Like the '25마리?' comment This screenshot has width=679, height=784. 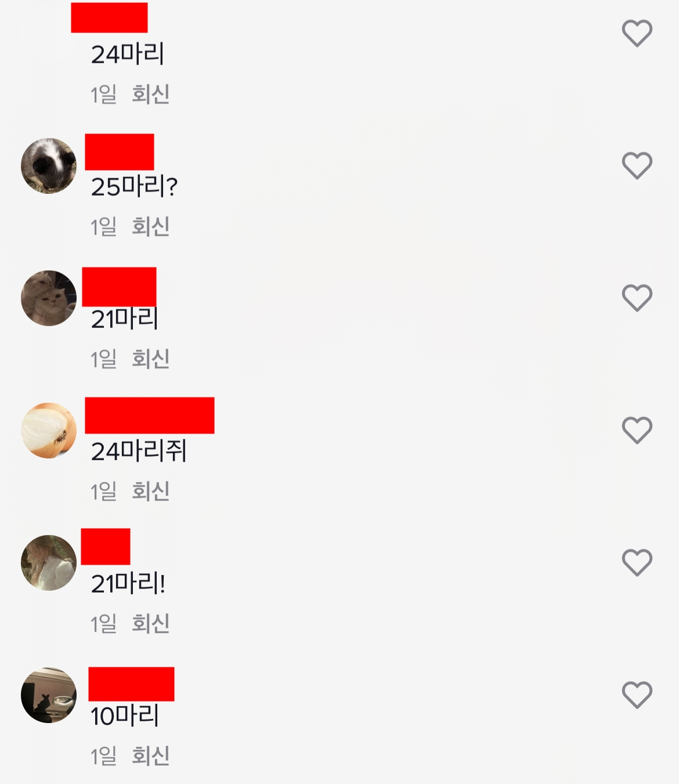(x=637, y=165)
